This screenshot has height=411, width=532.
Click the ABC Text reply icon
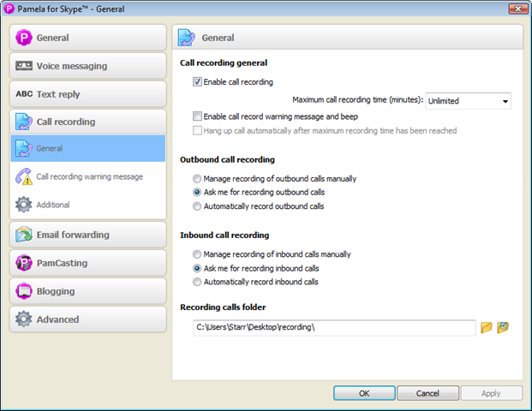coord(24,94)
